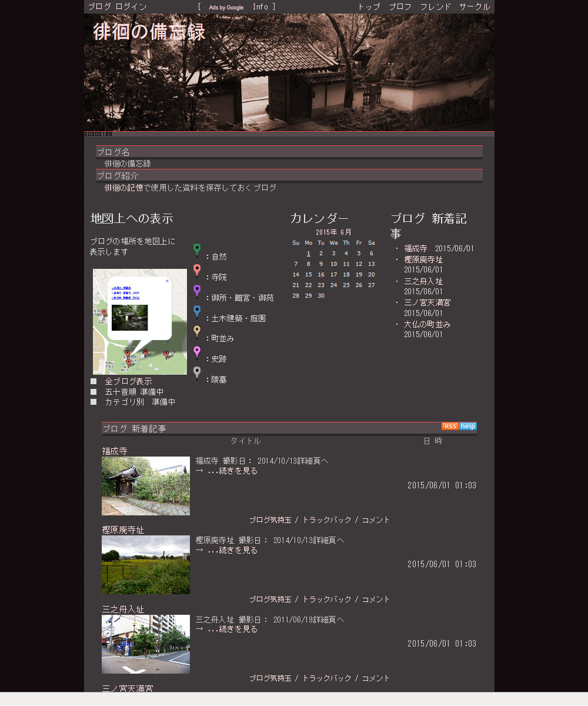Open the help icon next to RSS
The image size is (588, 706).
click(x=468, y=427)
